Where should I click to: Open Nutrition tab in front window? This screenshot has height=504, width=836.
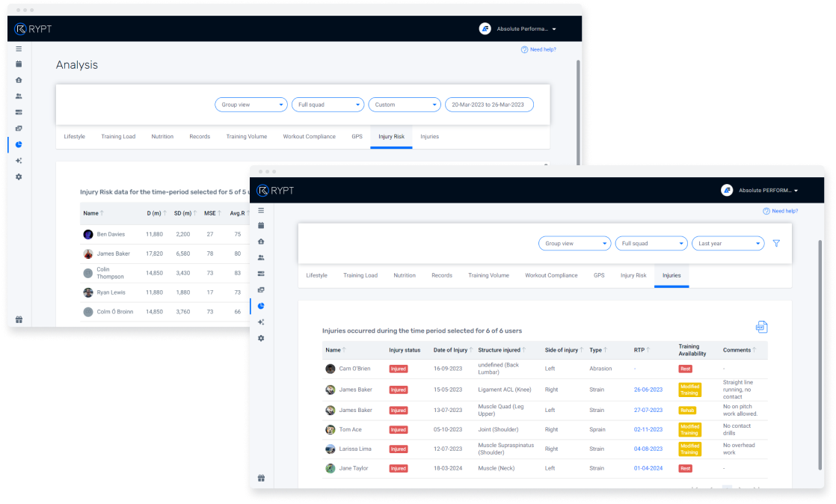404,275
